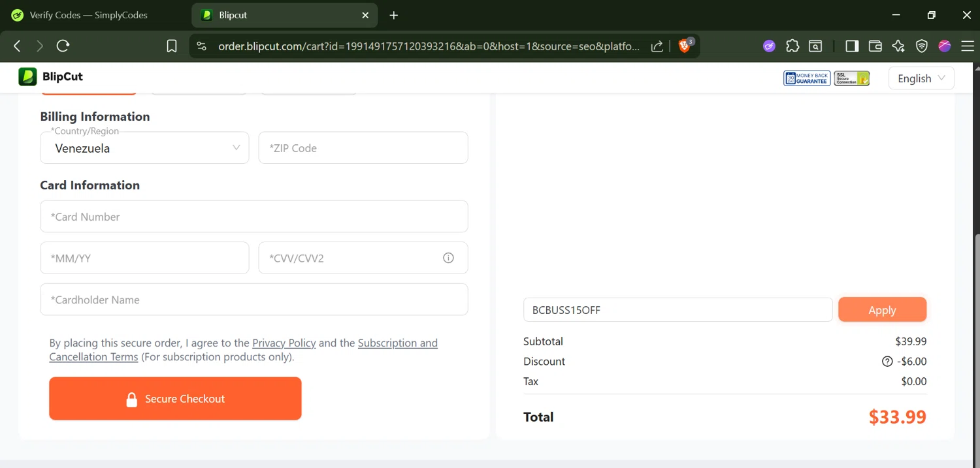The width and height of the screenshot is (980, 468).
Task: Click the -$6.00 discount value
Action: [x=911, y=362]
